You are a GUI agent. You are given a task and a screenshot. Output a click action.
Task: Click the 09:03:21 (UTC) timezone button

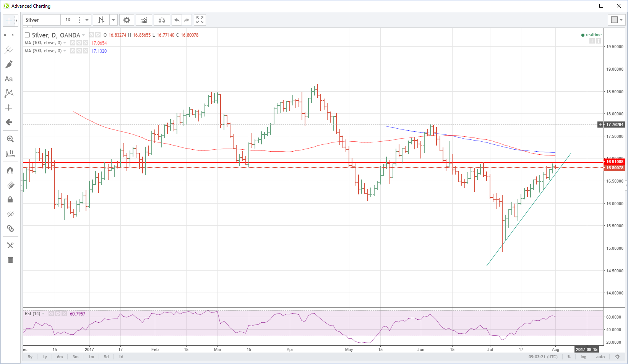pos(543,357)
